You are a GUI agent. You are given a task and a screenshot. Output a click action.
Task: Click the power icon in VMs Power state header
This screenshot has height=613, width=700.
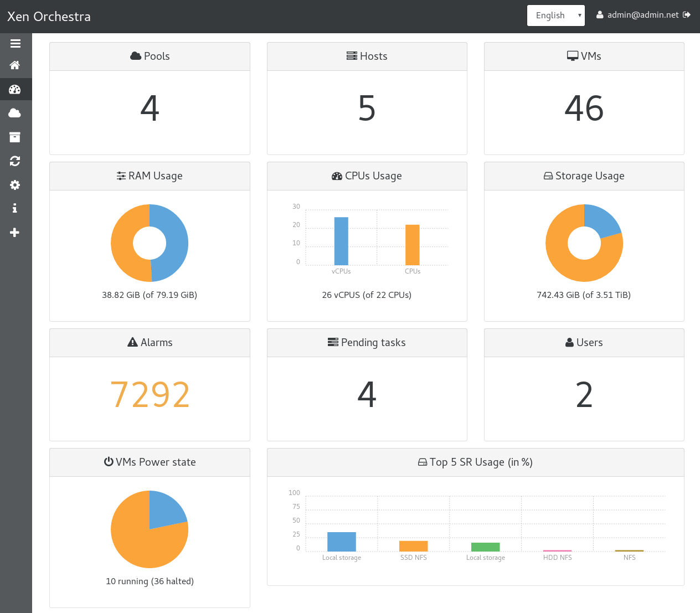109,462
